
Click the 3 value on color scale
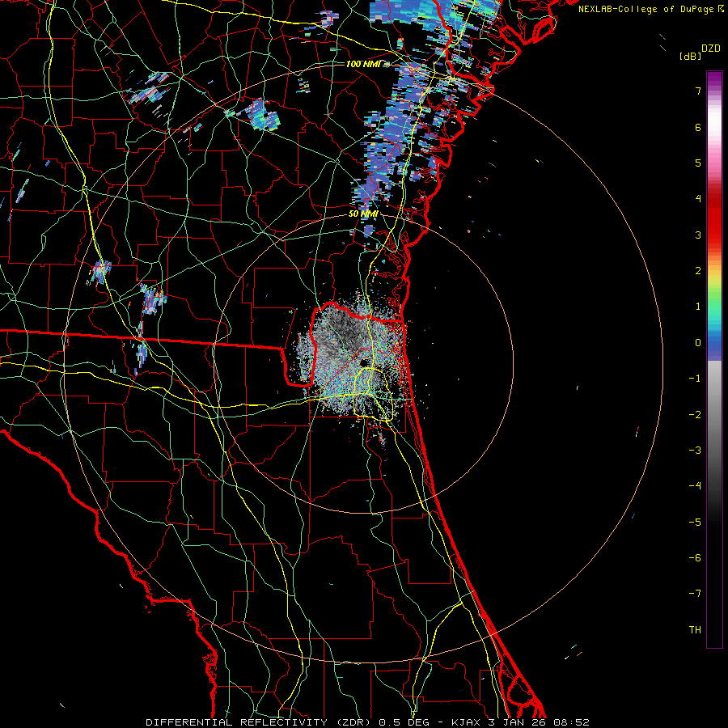[698, 235]
